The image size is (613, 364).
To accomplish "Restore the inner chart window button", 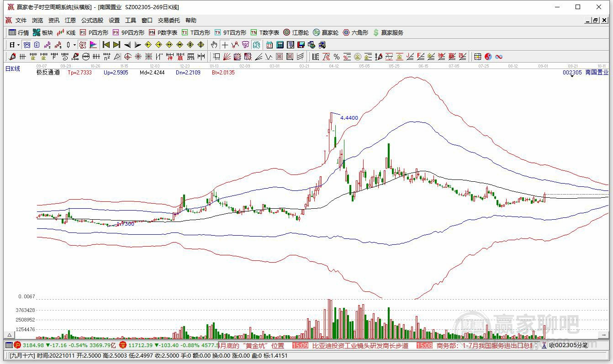I will [596, 21].
